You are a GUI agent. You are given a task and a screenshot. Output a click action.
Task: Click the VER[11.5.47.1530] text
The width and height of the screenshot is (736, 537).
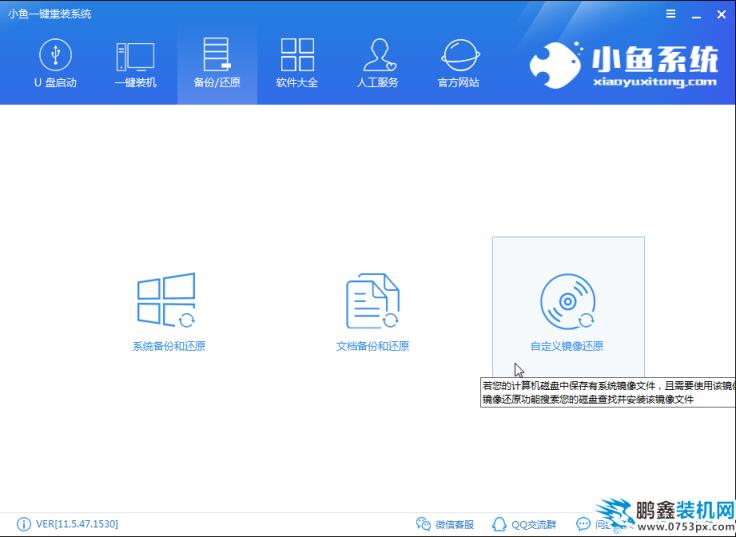[77, 524]
